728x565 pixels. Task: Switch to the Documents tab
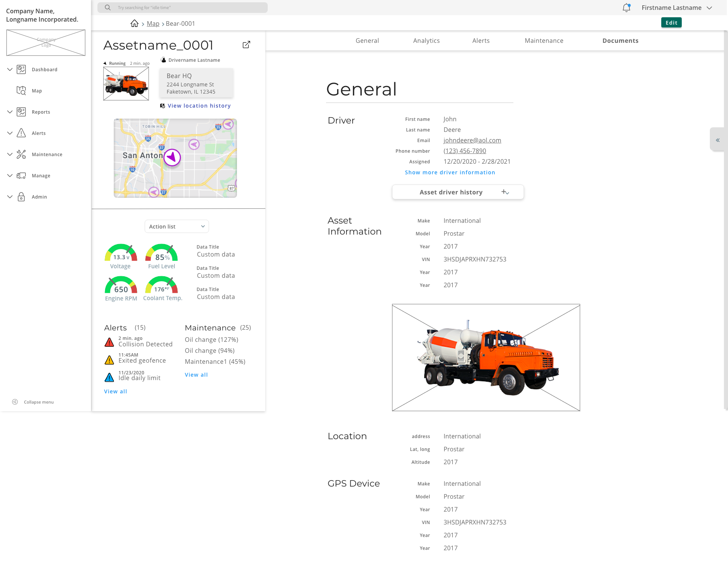620,41
